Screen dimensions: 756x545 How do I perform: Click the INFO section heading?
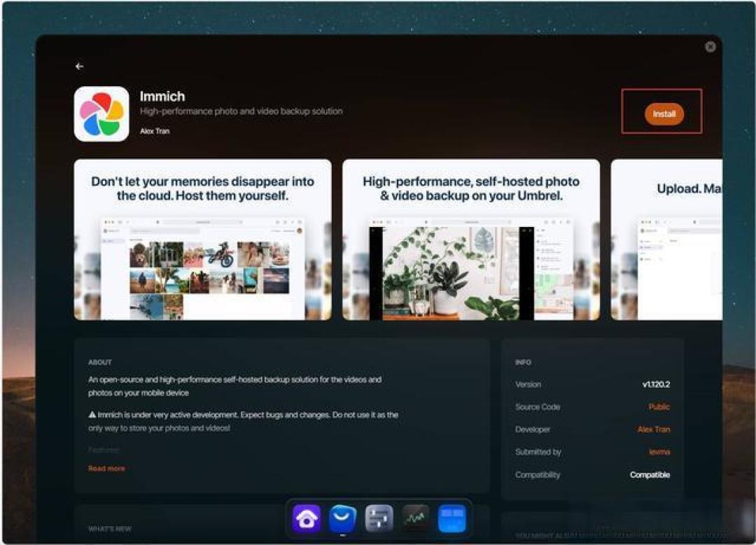(523, 362)
